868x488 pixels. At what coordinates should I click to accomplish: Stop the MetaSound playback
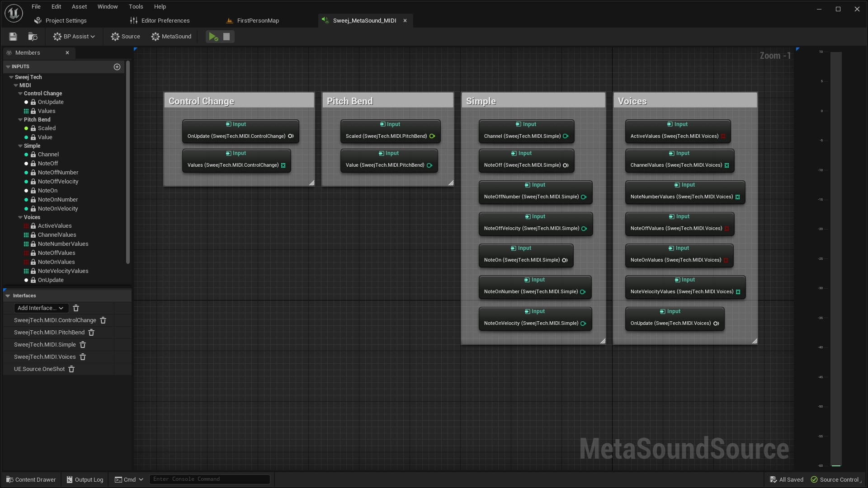click(x=226, y=37)
